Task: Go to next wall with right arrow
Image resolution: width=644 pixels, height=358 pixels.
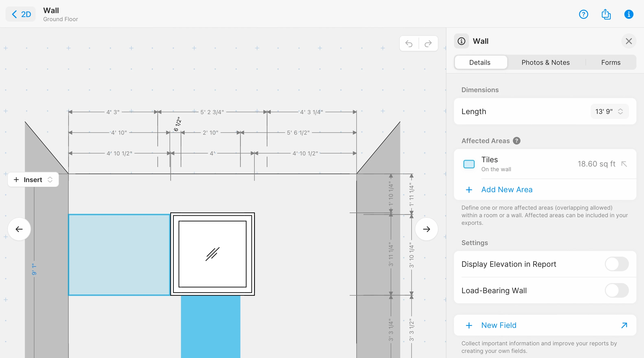Action: click(x=426, y=229)
